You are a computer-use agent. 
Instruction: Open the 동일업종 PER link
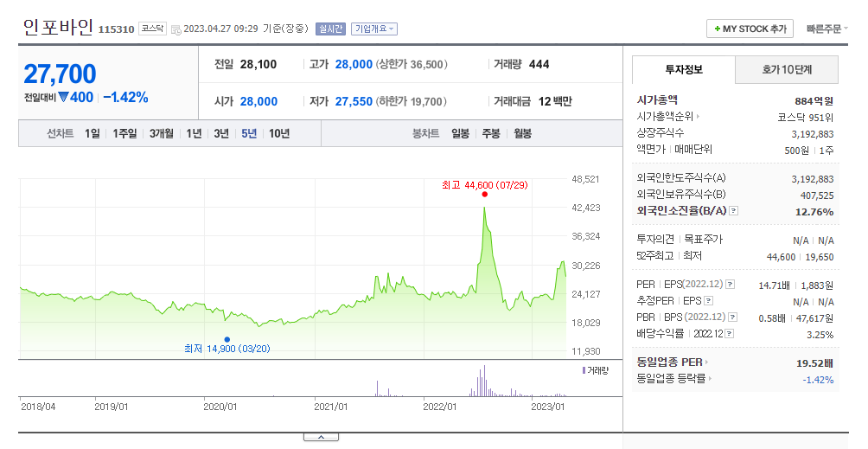[672, 362]
